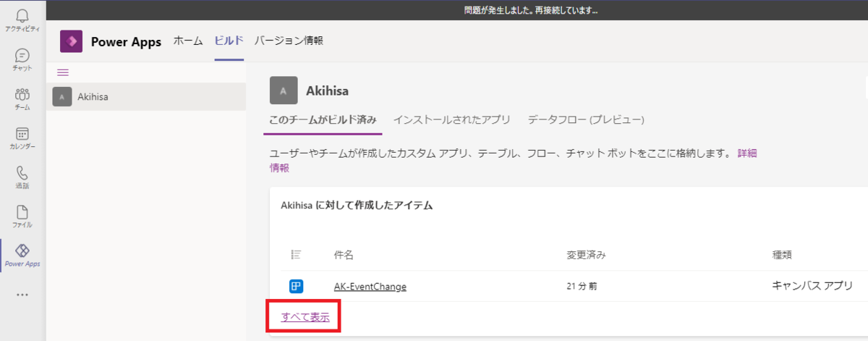Click the Akihisa heading in main pane

[328, 91]
